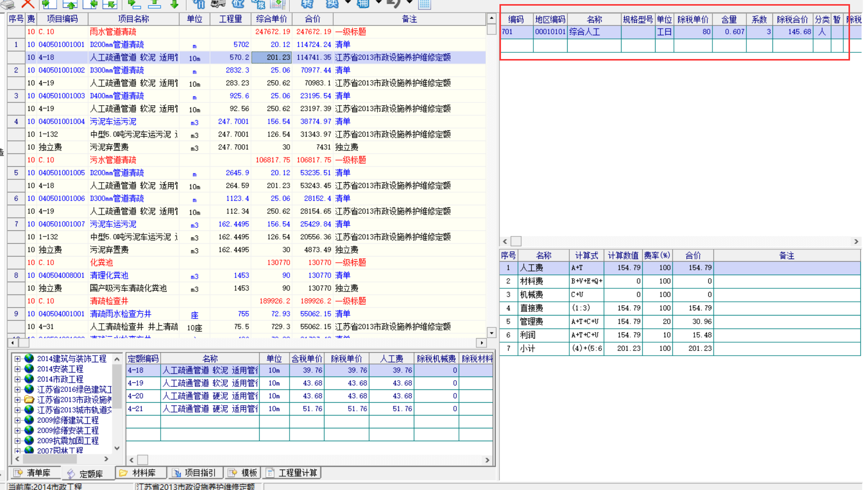Click the globe icon of 2014市政工程
This screenshot has width=868, height=490.
pyautogui.click(x=29, y=379)
